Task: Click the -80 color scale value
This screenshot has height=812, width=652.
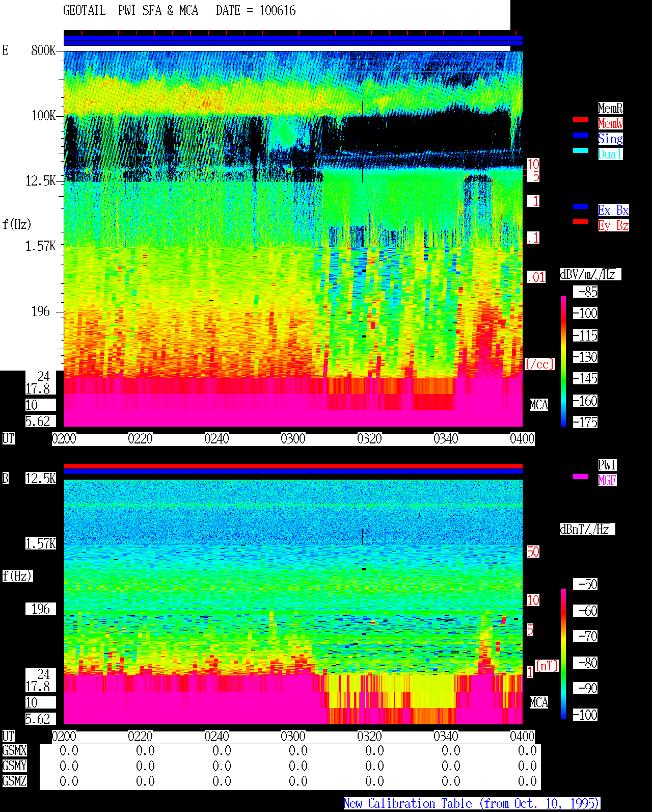Action: pos(585,663)
